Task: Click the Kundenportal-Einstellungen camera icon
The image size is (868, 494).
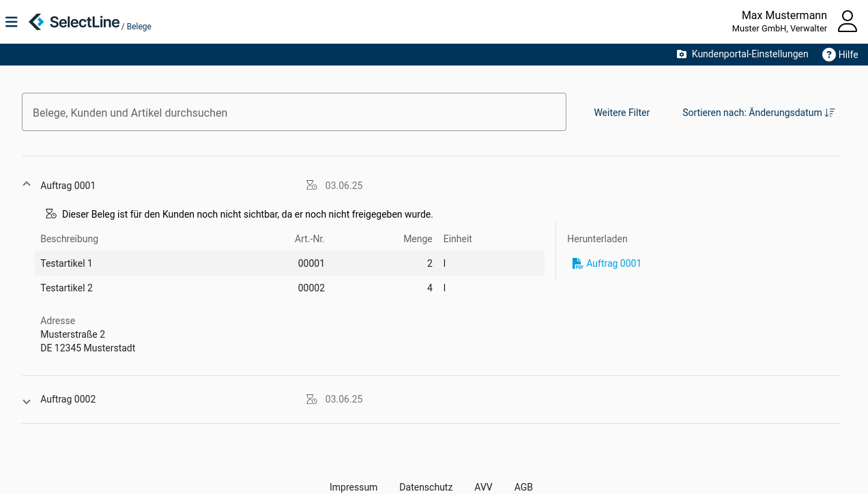Action: coord(682,55)
